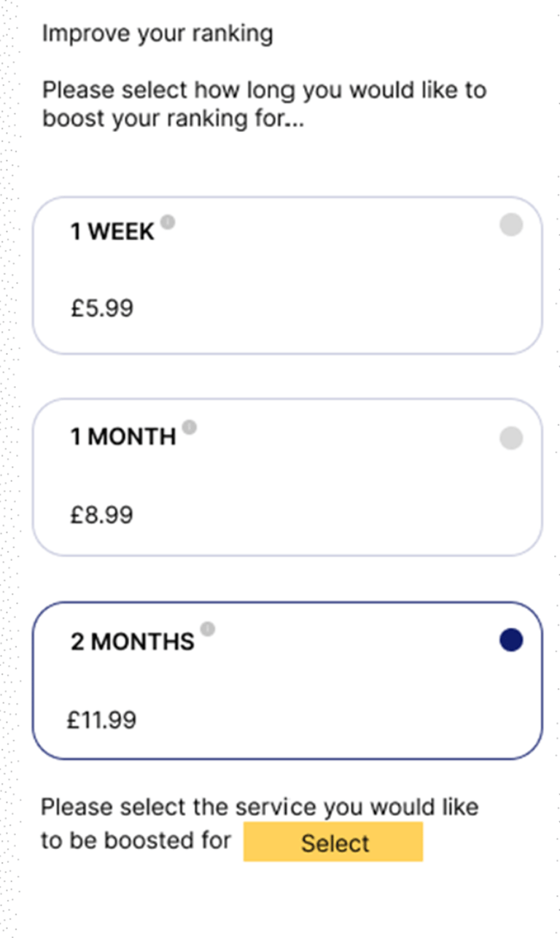Click the selected 2 MONTHS radio button
Screen dimensions: 560x938
(511, 640)
